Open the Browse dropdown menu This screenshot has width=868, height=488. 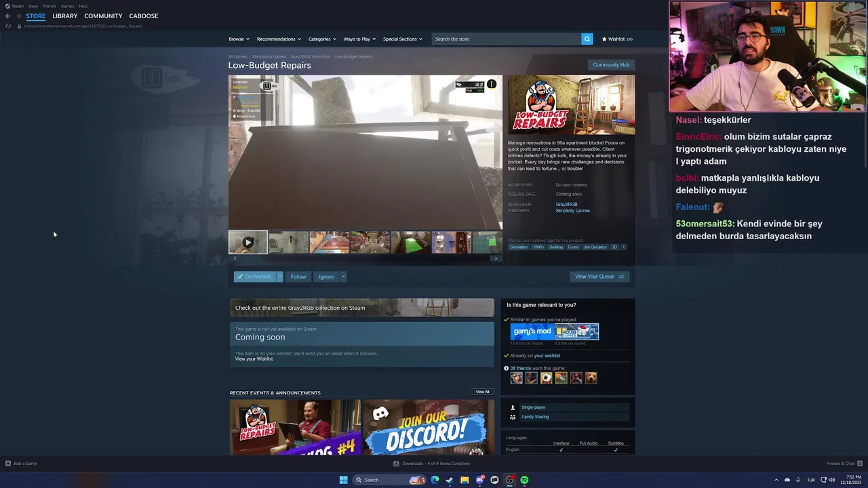pyautogui.click(x=239, y=39)
